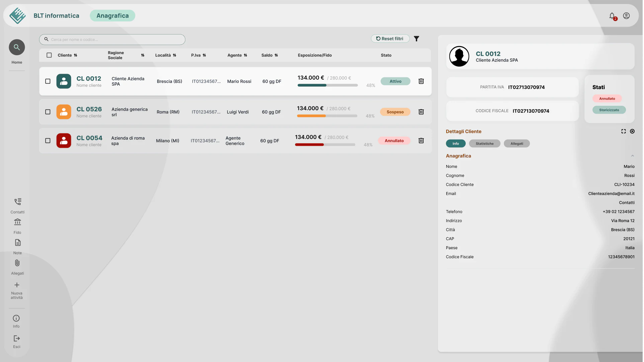Click the 'BLT informatica' brand title
The height and width of the screenshot is (362, 644).
tap(56, 16)
